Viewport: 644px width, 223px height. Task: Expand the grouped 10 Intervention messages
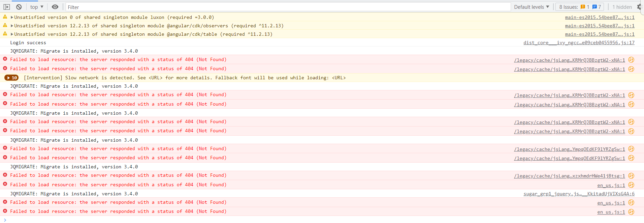click(x=11, y=78)
